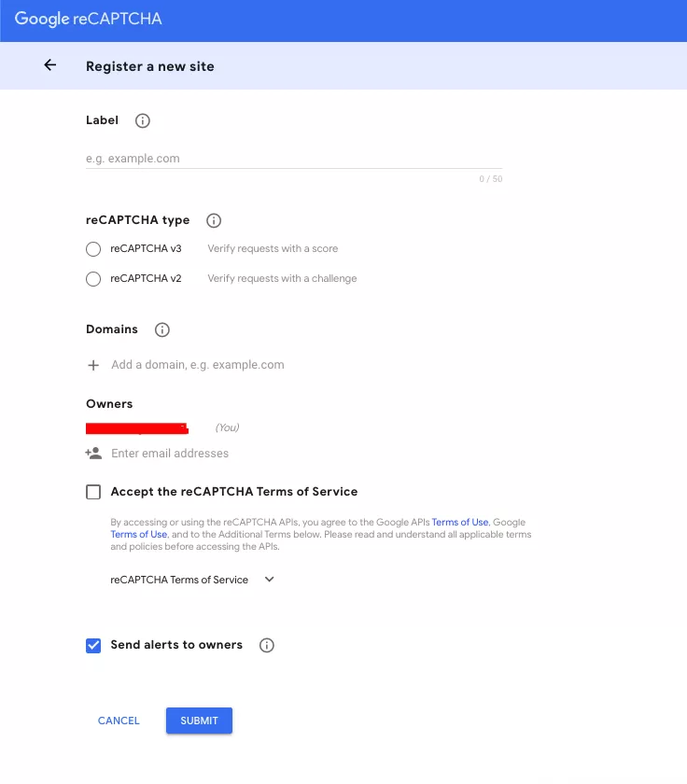
Task: Expand the reCAPTCHA Terms of Service chevron
Action: click(270, 579)
